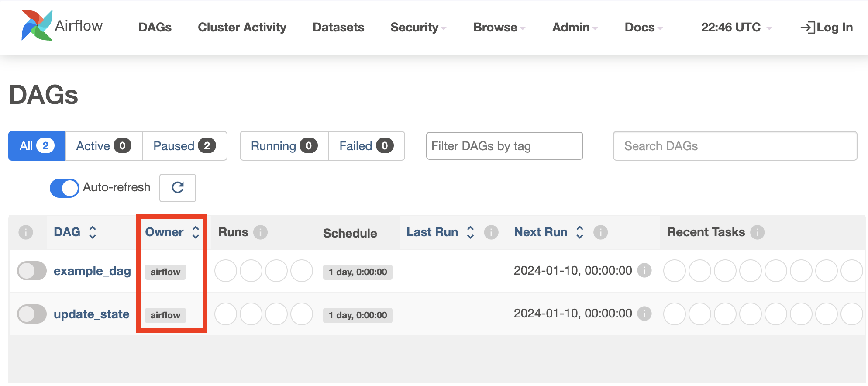Open the 22:46 UTC timezone dropdown
Image resolution: width=868 pixels, height=386 pixels.
pos(737,28)
